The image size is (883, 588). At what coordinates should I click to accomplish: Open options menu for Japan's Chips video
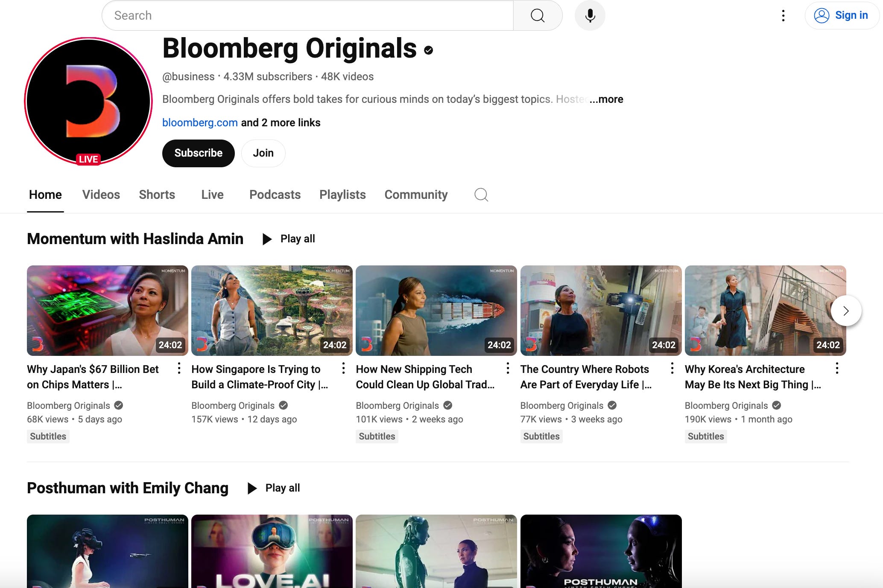pos(179,368)
